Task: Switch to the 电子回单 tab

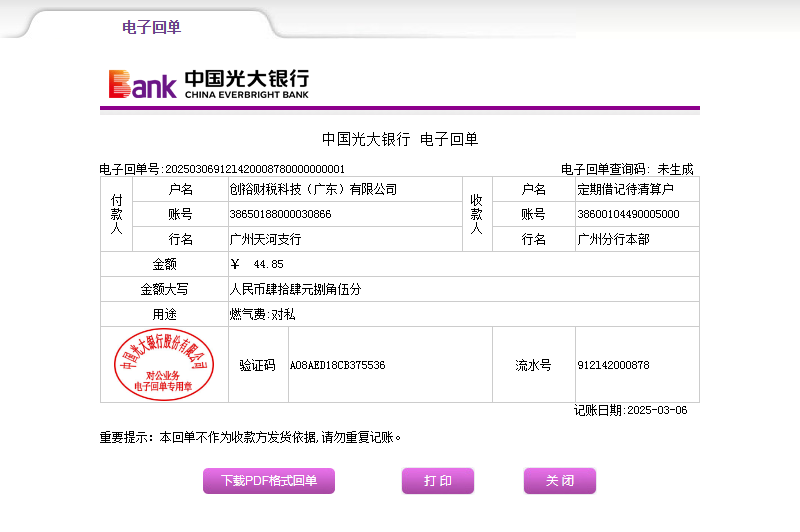Action: [x=151, y=27]
